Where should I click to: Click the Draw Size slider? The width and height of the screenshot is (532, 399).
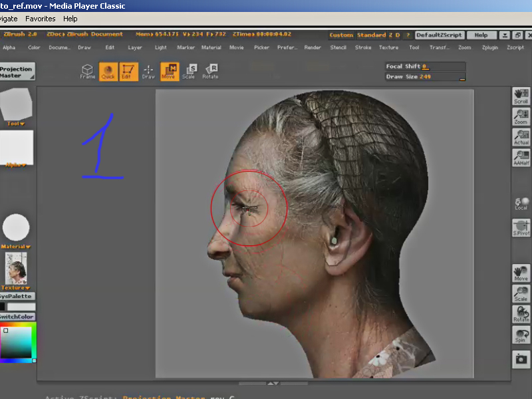[425, 77]
